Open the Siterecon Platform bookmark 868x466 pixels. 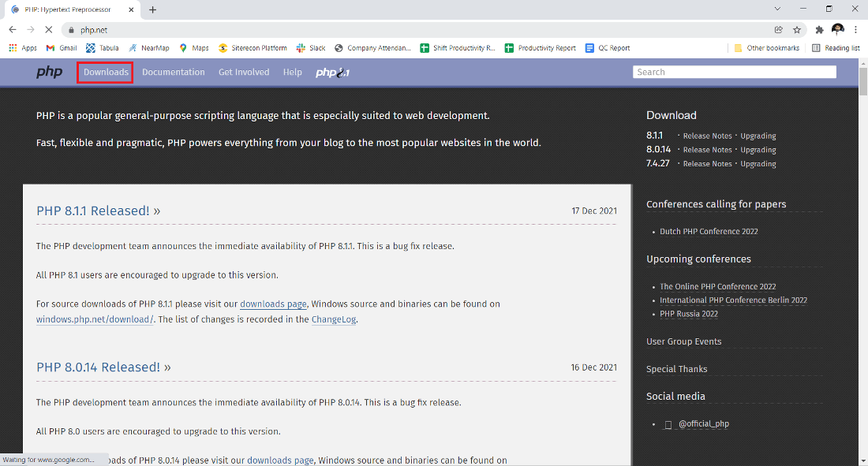coord(253,48)
